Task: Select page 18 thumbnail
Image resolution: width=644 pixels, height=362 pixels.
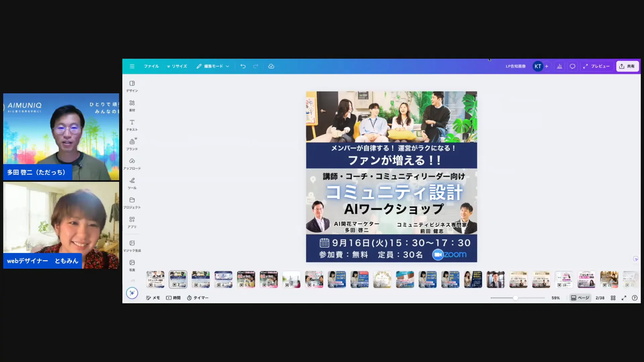Action: coord(541,280)
